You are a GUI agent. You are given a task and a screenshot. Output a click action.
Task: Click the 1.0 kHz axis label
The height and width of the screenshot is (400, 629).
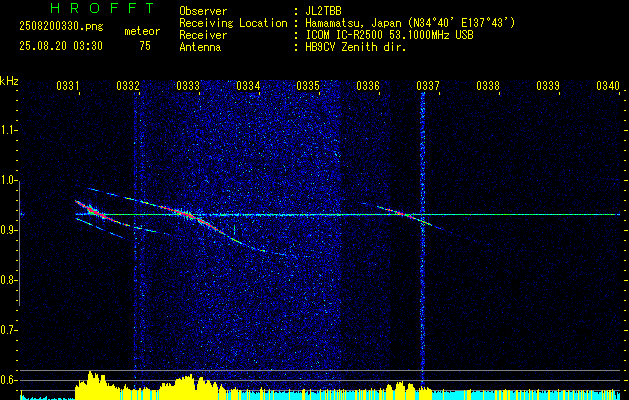pos(8,180)
